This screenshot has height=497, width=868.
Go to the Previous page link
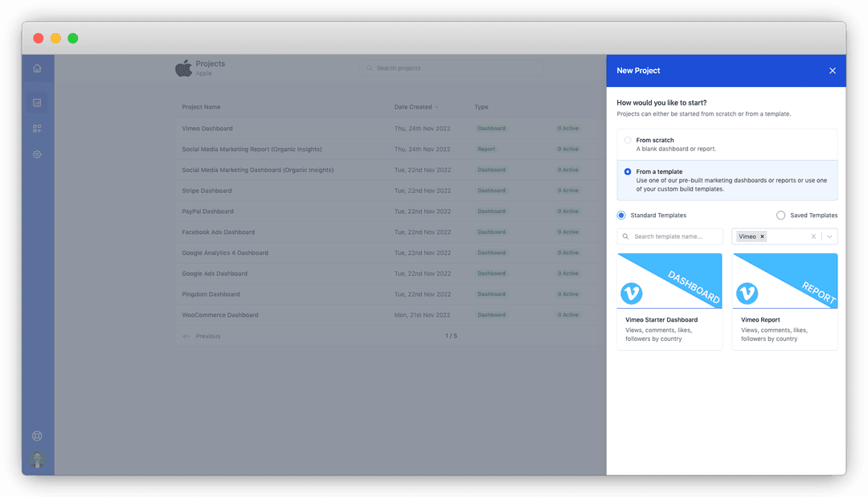click(202, 336)
